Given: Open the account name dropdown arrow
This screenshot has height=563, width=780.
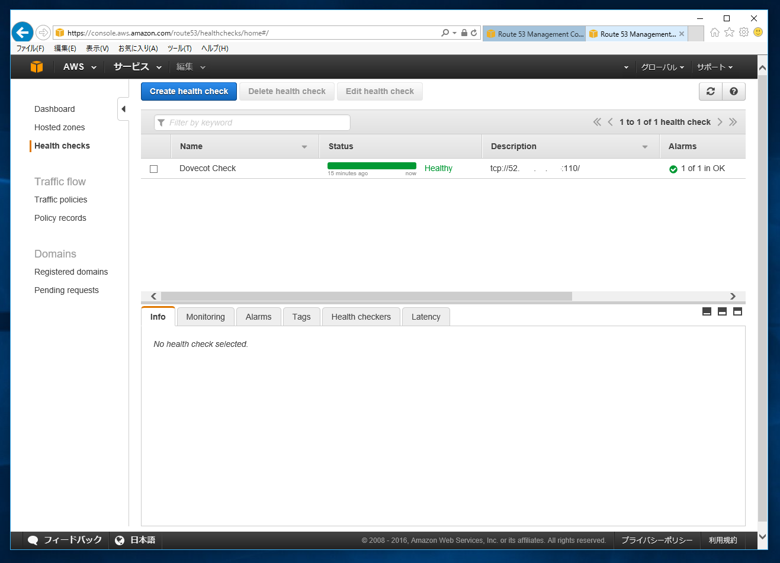Looking at the screenshot, I should (626, 67).
